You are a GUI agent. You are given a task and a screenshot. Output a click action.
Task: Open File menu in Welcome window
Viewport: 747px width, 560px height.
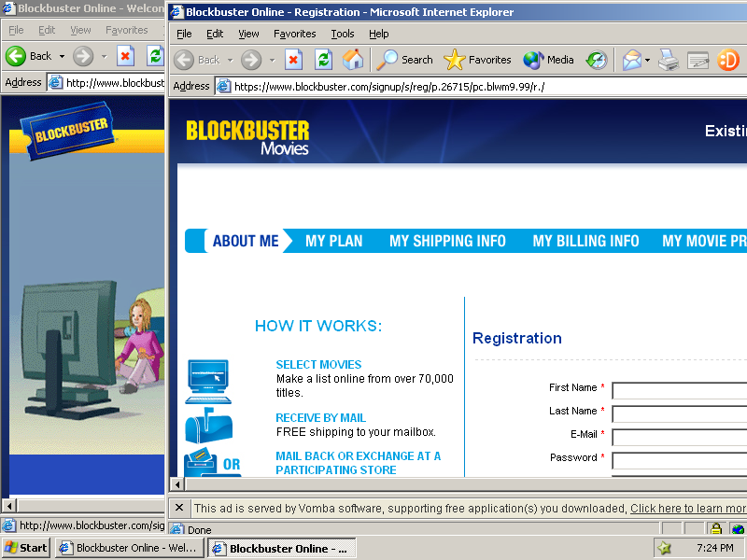tap(16, 30)
